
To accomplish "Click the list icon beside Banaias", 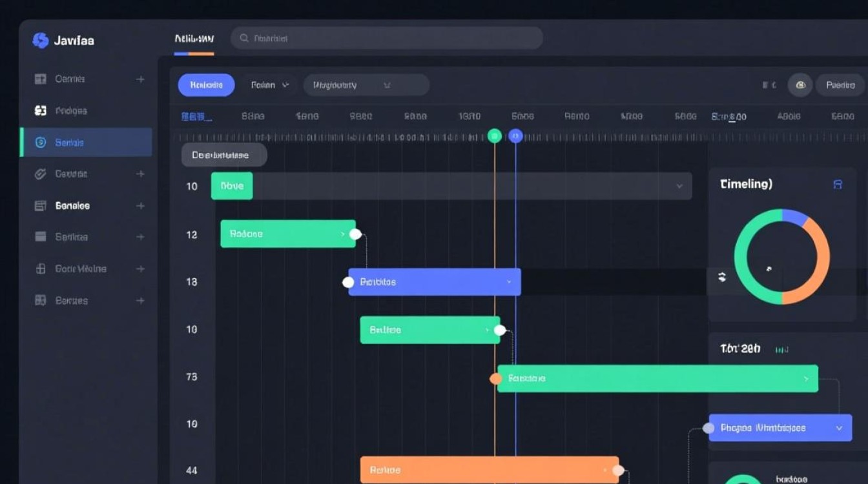I will 41,206.
